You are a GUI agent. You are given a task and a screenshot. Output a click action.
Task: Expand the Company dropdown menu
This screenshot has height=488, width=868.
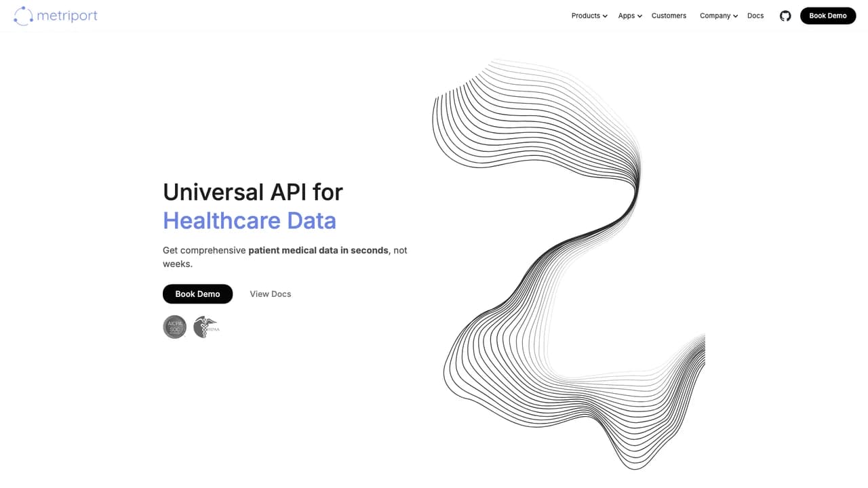719,16
